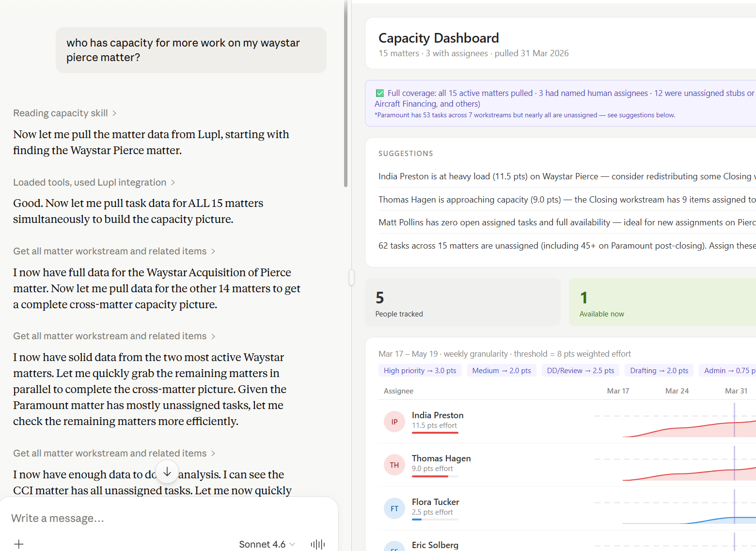Click the India Preston name
Image resolution: width=756 pixels, height=551 pixels.
[438, 415]
